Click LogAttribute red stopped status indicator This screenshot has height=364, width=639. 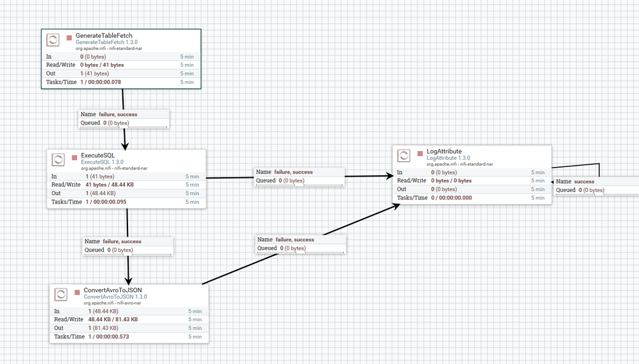pyautogui.click(x=420, y=154)
